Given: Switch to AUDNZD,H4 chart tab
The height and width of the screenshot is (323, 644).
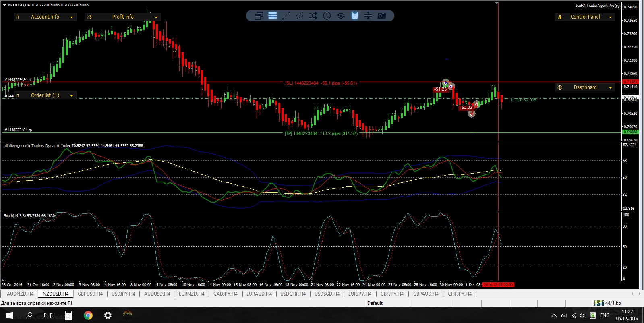Looking at the screenshot, I should click(20, 294).
